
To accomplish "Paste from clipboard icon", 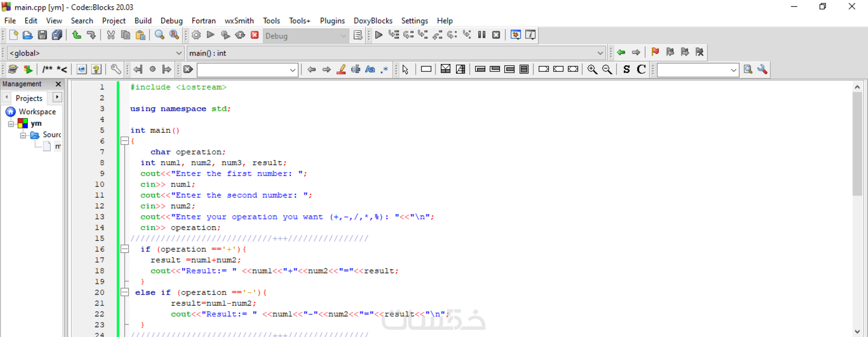I will pos(140,35).
